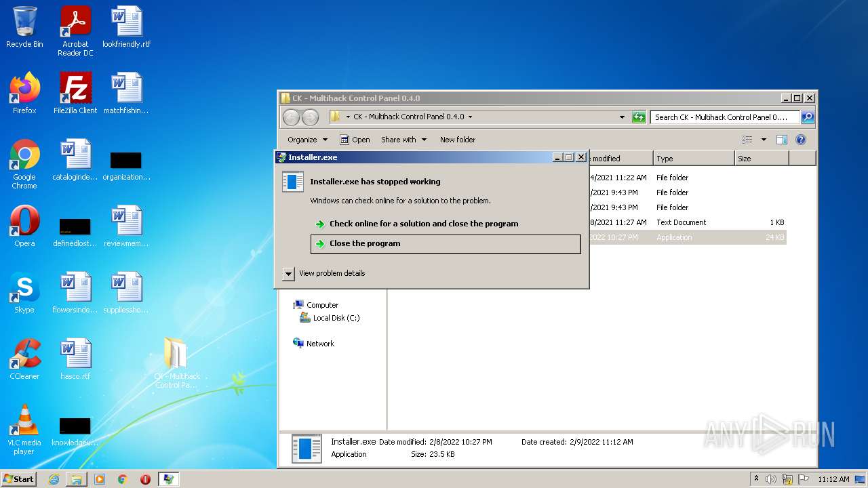This screenshot has width=868, height=488.
Task: Click Explorer back navigation button
Action: [x=291, y=117]
